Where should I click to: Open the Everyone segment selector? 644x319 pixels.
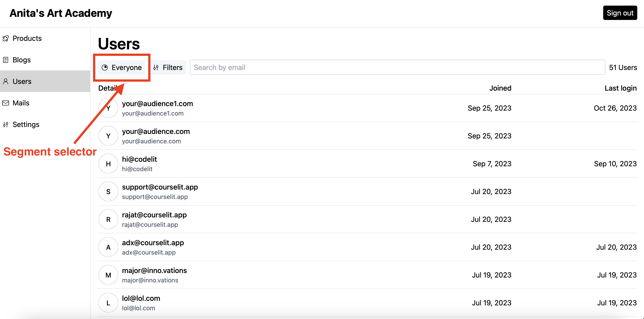pyautogui.click(x=122, y=67)
